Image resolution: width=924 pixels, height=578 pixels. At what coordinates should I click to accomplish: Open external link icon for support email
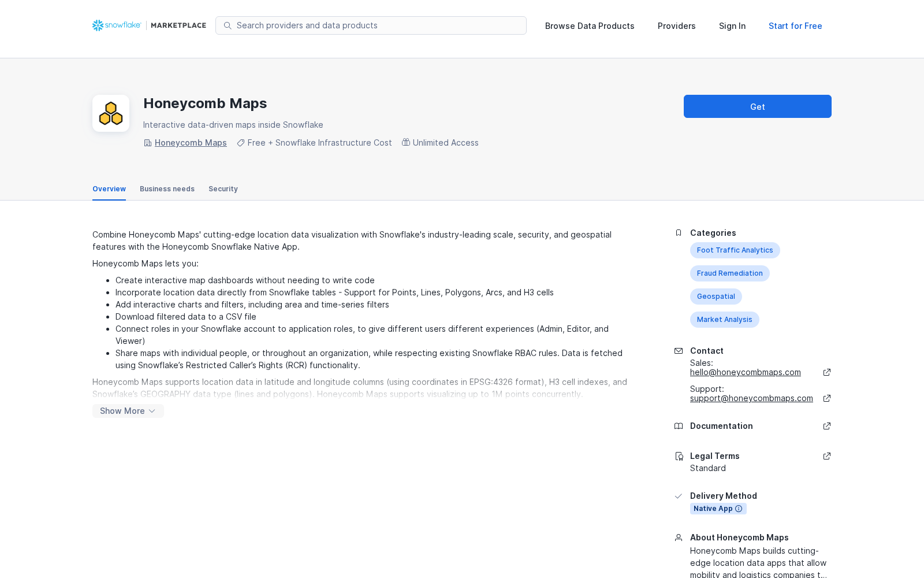point(827,398)
